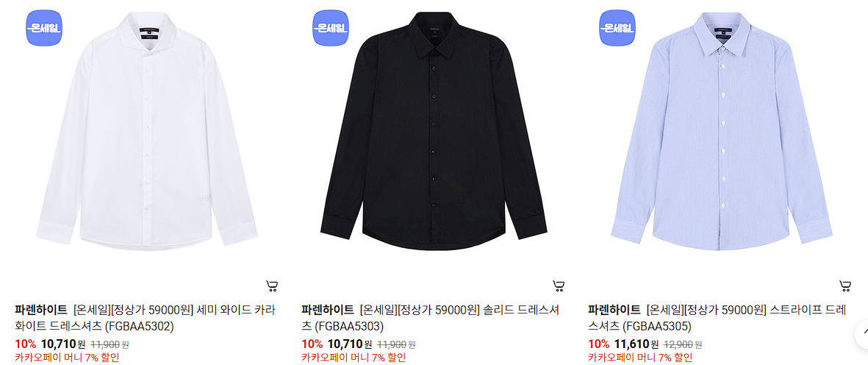Viewport: 868px width, 365px height.
Task: Open white semi-wide collar shirt image
Action: [x=147, y=131]
